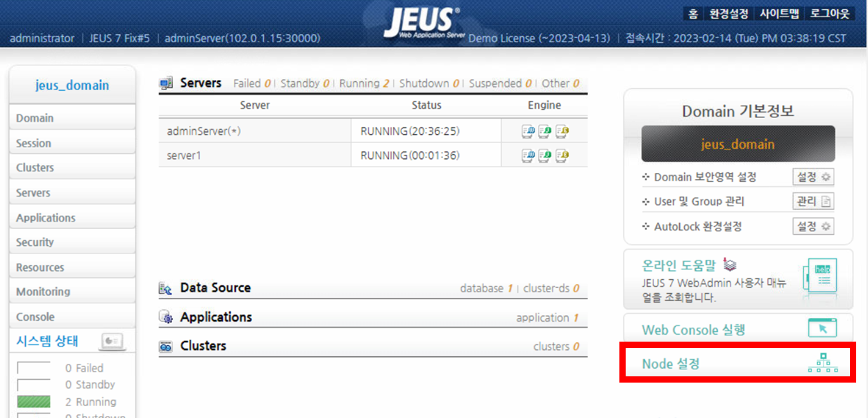Open the Applications sidebar menu

click(72, 217)
